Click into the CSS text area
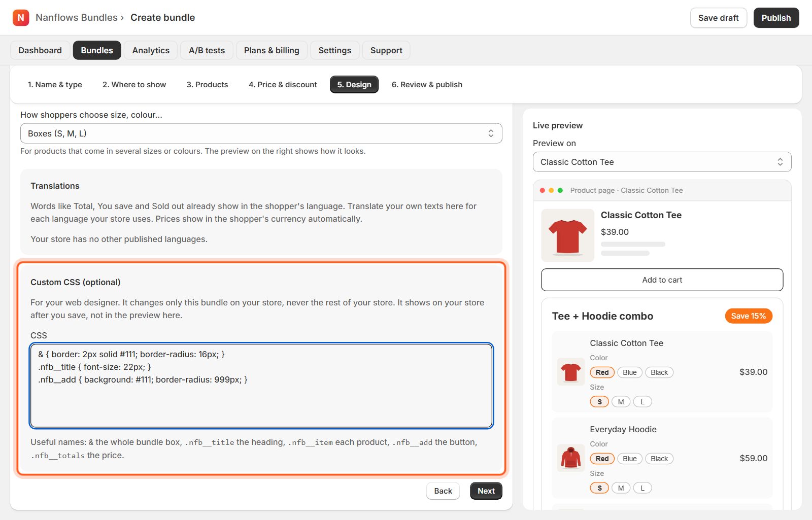 (x=261, y=386)
